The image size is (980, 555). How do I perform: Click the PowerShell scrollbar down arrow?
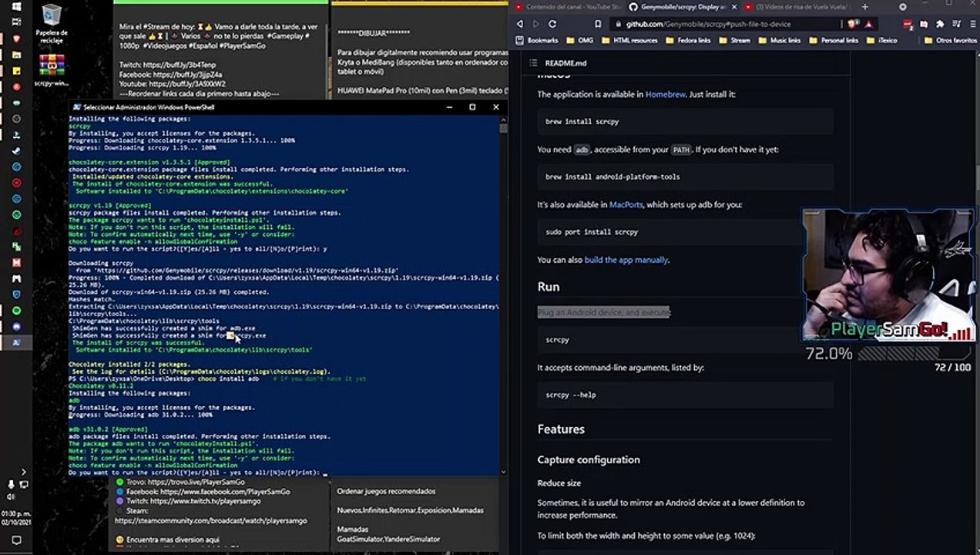pyautogui.click(x=503, y=472)
